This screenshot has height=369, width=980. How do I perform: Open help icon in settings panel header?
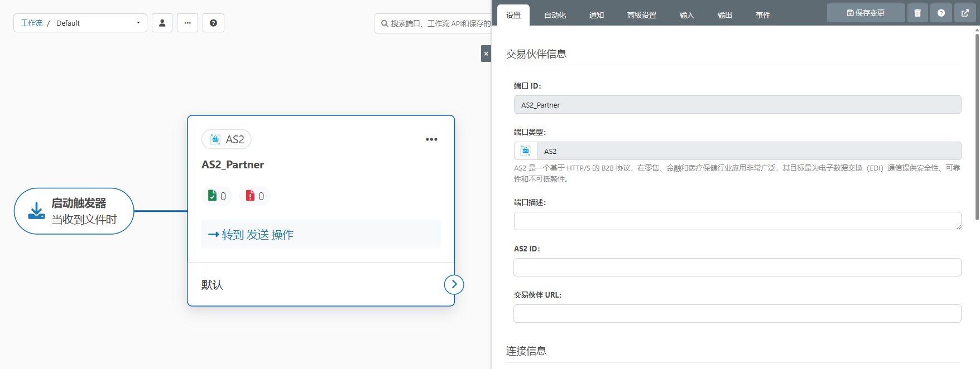[x=941, y=13]
